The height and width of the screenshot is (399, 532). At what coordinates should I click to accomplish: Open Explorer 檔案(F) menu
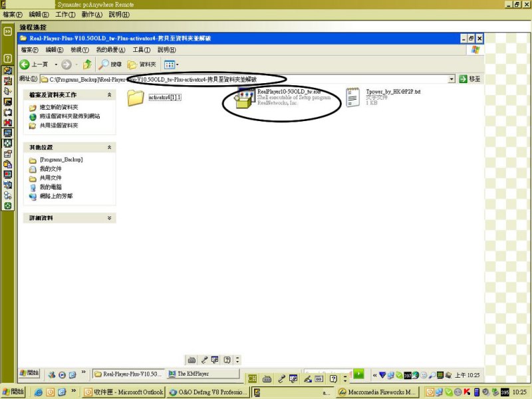(x=29, y=50)
